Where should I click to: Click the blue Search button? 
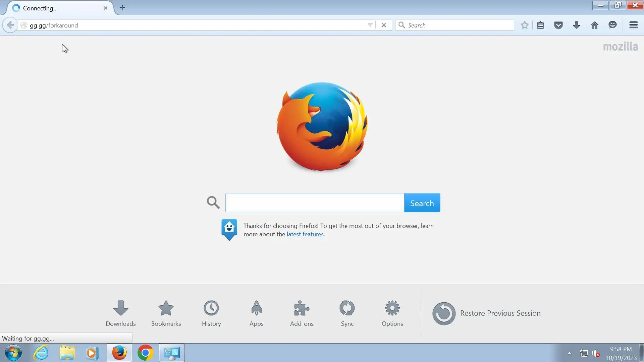click(422, 203)
